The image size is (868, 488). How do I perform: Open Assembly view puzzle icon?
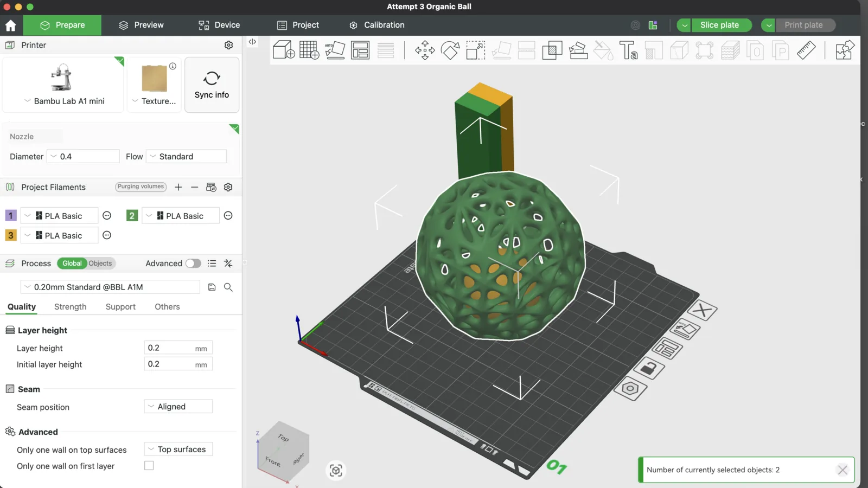pos(844,50)
